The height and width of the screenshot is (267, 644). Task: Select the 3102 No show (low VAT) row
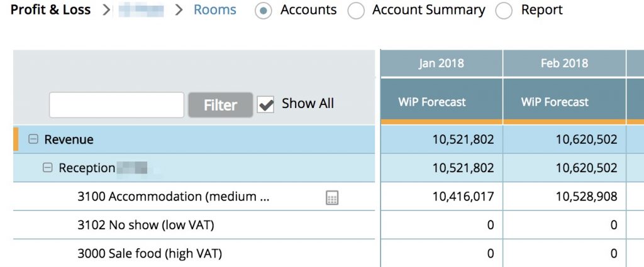tap(150, 225)
